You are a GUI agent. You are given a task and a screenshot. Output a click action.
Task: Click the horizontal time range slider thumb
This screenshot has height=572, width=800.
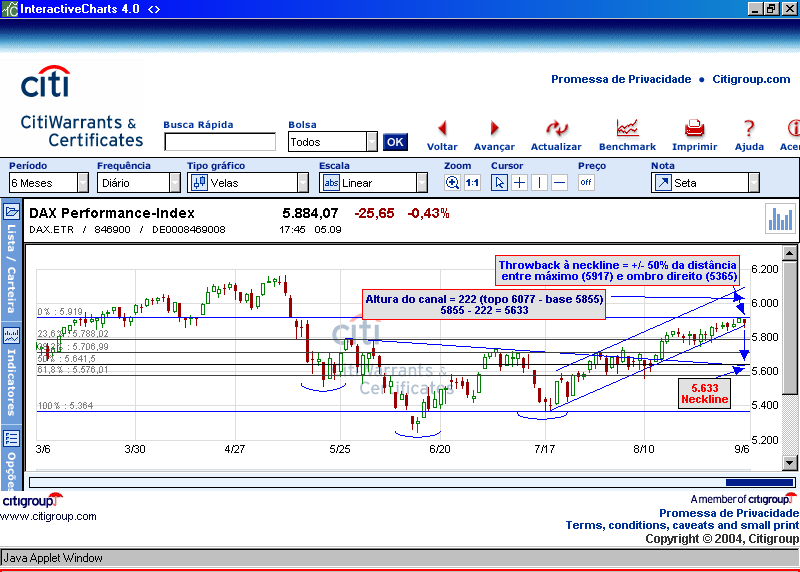(760, 482)
